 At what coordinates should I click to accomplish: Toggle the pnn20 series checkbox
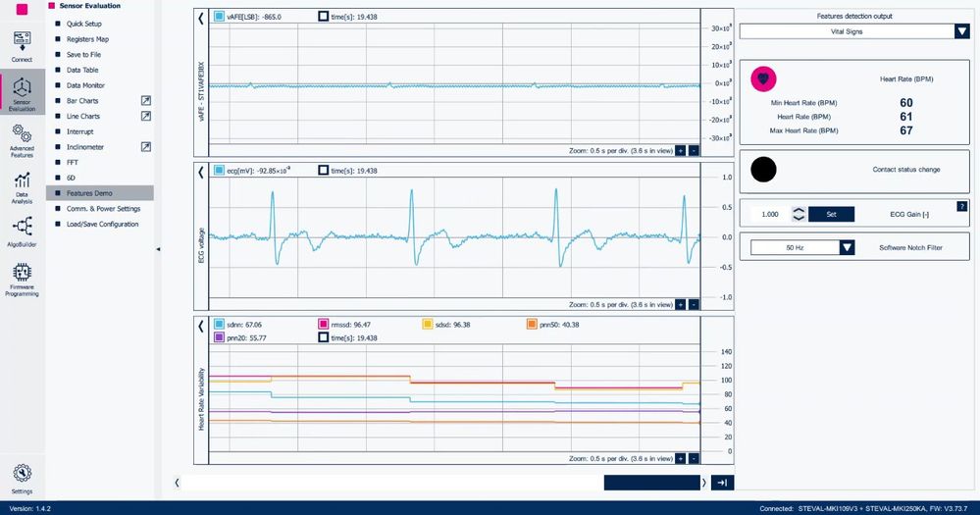point(219,337)
